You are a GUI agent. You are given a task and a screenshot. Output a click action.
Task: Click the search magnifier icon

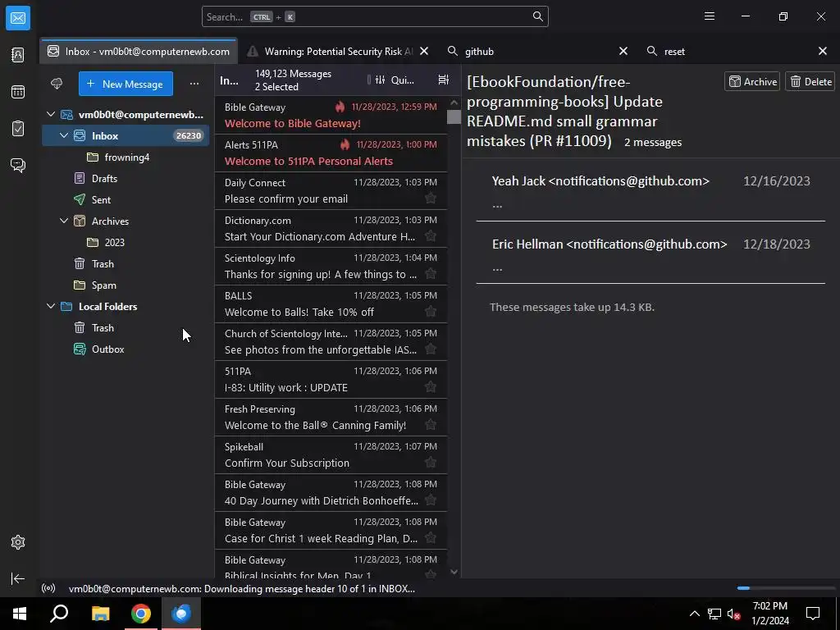click(538, 16)
